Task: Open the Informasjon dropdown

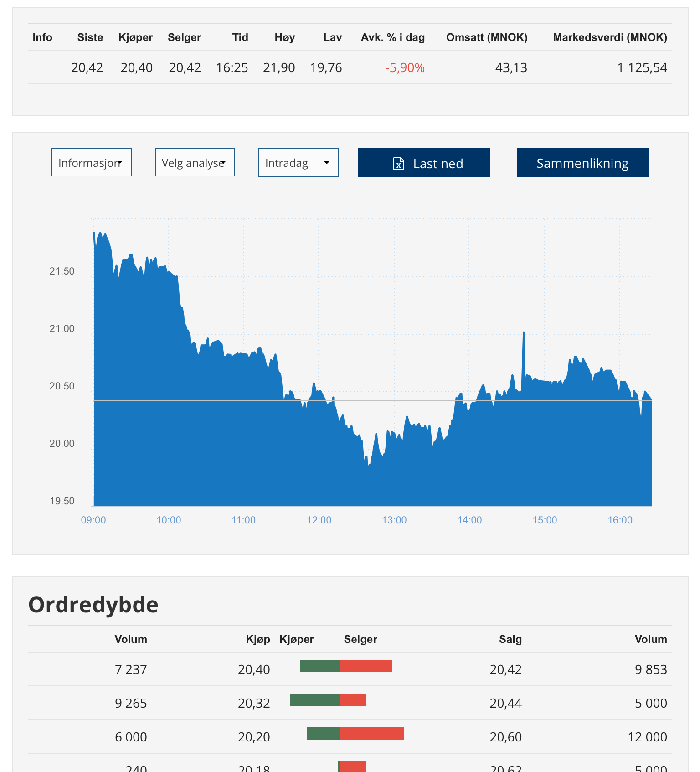Action: (92, 162)
